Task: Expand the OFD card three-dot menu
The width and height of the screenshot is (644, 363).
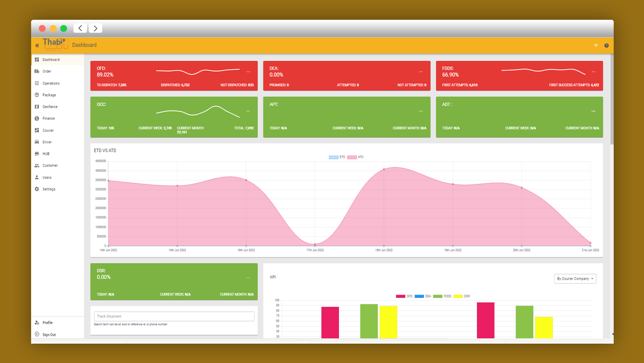Action: (x=248, y=72)
